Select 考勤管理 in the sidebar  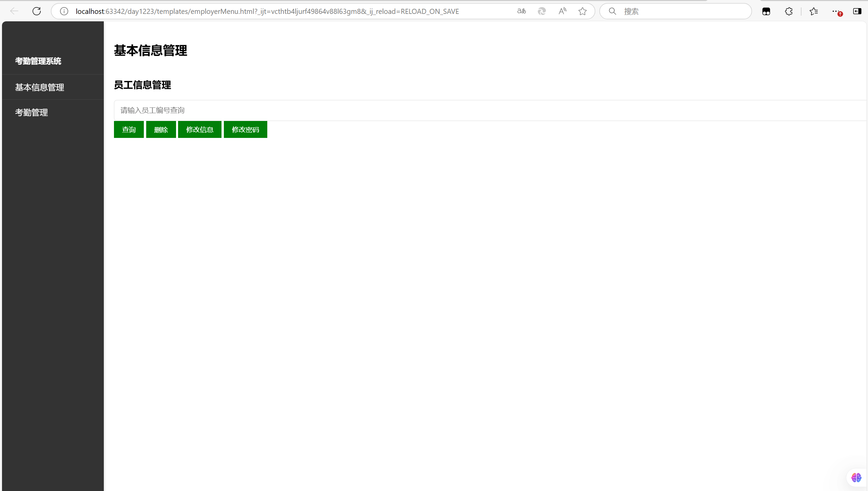pyautogui.click(x=32, y=112)
